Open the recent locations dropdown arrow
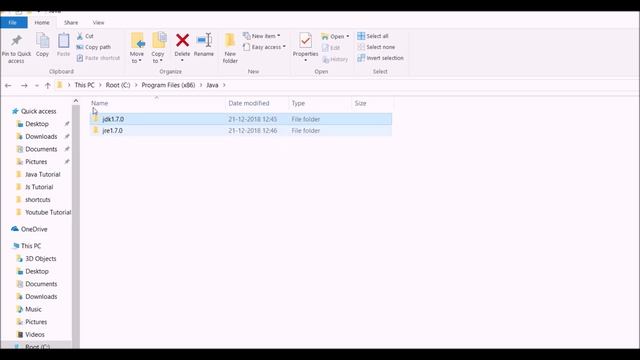Screen dimensions: 640x360 [37, 86]
